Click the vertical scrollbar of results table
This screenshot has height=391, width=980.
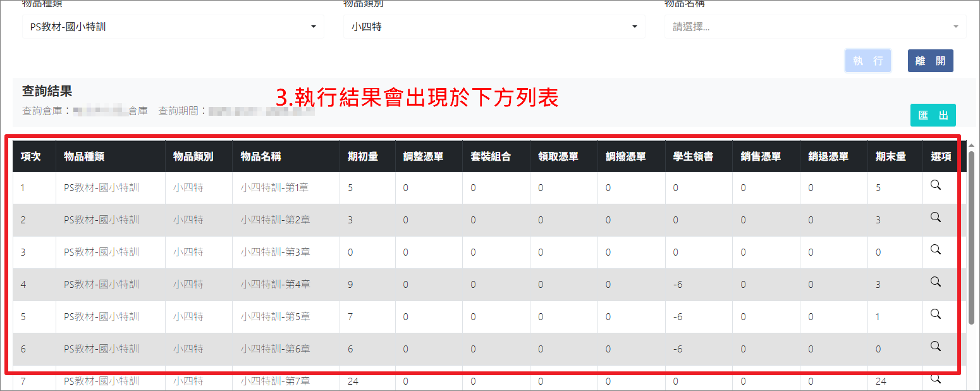coord(971,237)
